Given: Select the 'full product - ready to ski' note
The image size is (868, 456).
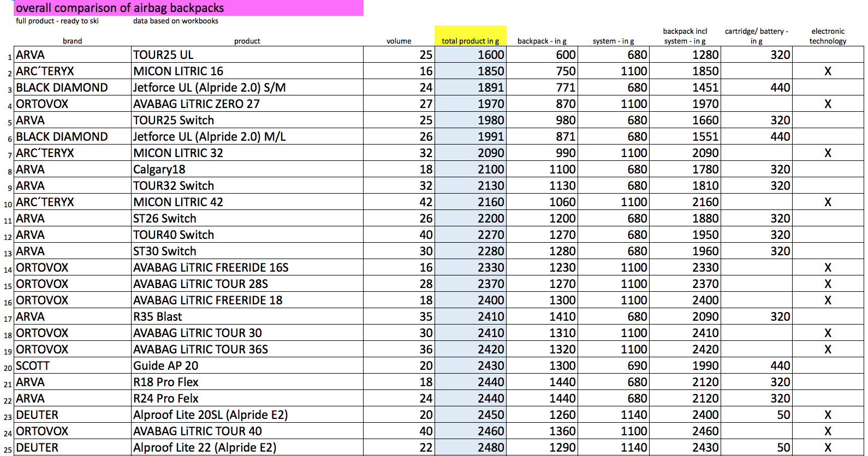Looking at the screenshot, I should pyautogui.click(x=57, y=21).
